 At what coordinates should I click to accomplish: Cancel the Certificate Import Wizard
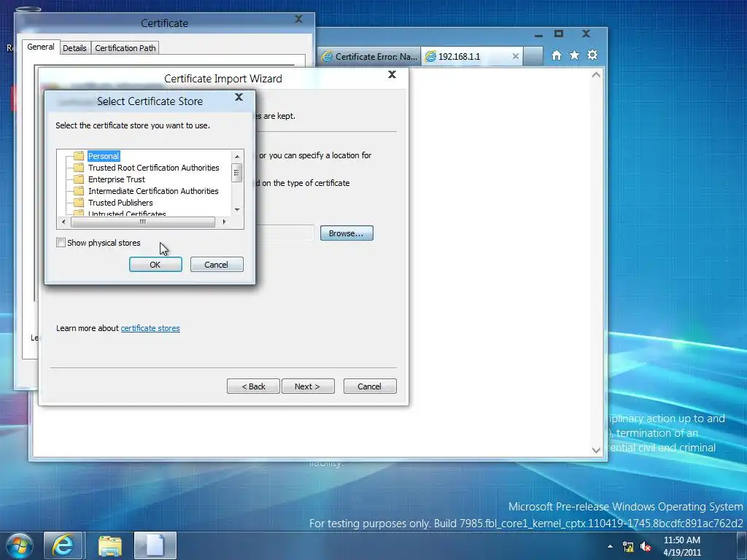click(x=370, y=386)
